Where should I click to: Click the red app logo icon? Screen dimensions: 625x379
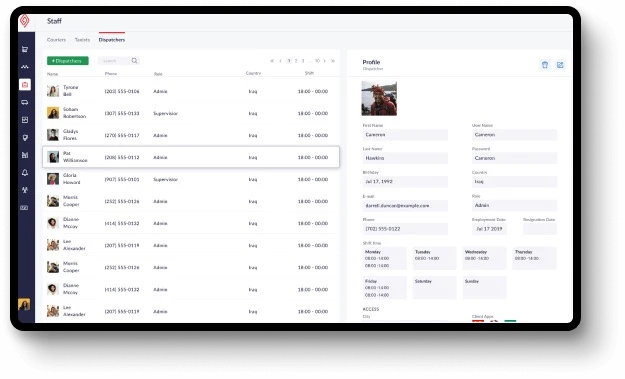(x=25, y=21)
